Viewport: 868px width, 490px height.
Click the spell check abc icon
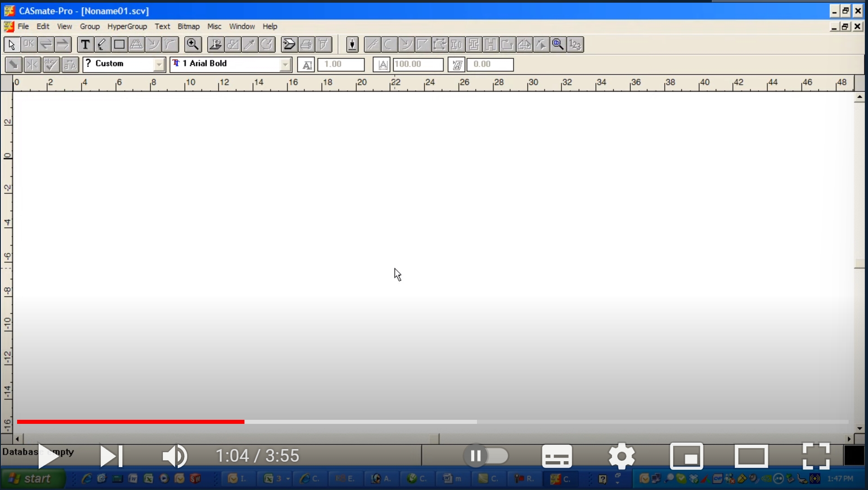point(50,64)
